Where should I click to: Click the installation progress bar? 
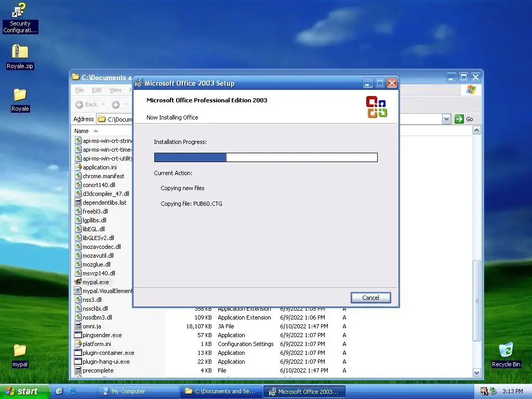pyautogui.click(x=265, y=157)
